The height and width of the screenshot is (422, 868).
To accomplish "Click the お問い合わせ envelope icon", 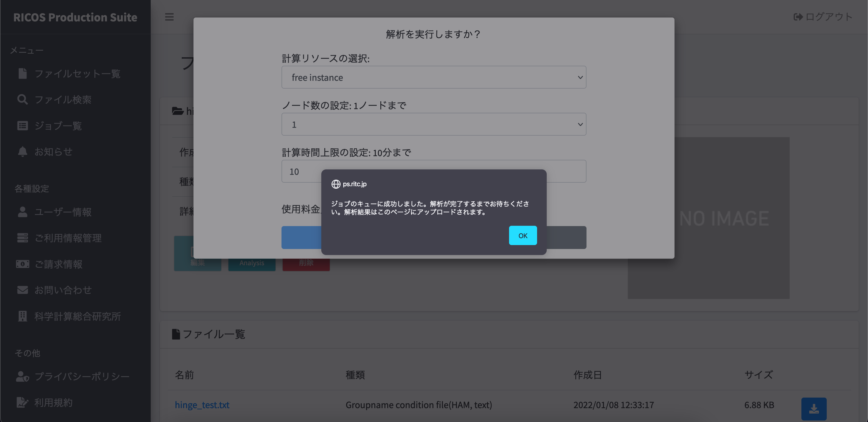I will pyautogui.click(x=23, y=290).
